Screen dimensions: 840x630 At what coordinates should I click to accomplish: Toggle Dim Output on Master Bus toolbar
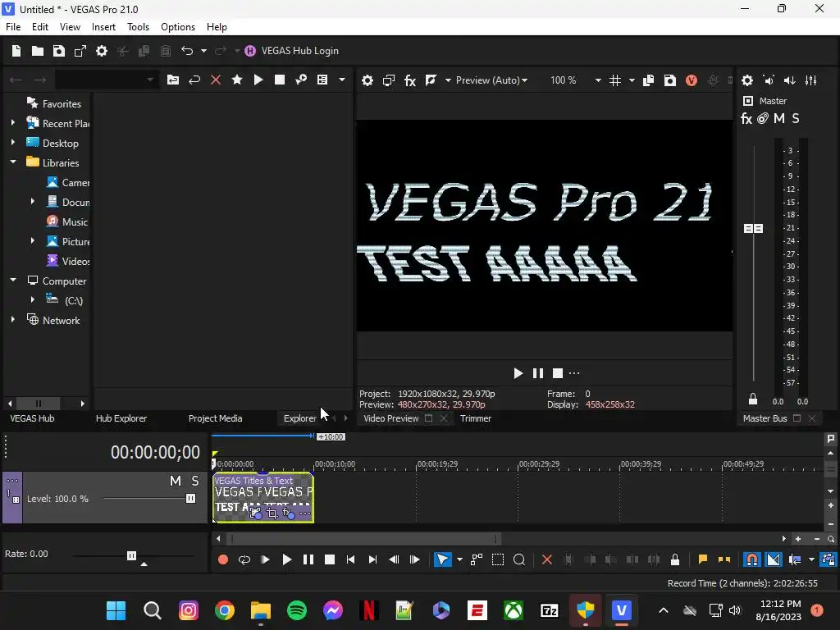click(x=790, y=80)
